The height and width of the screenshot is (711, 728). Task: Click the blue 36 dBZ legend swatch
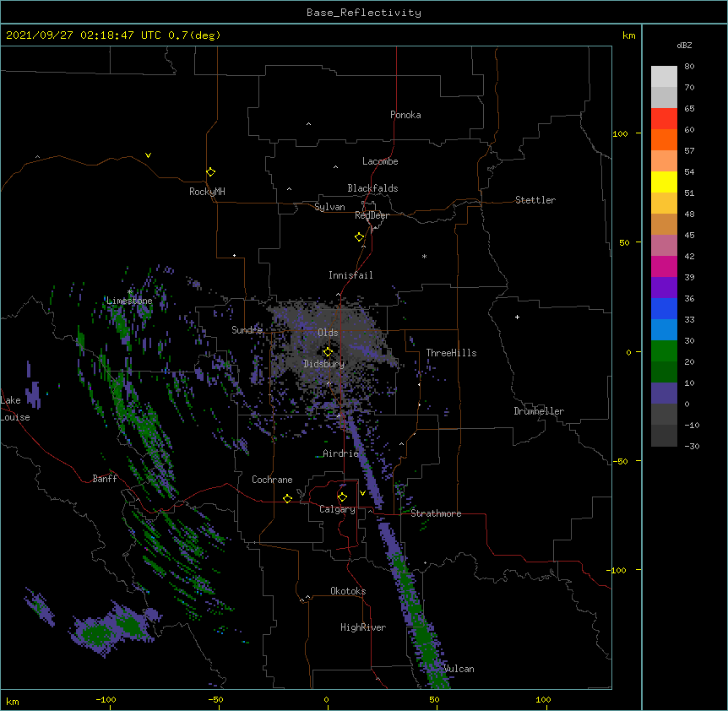pyautogui.click(x=664, y=308)
